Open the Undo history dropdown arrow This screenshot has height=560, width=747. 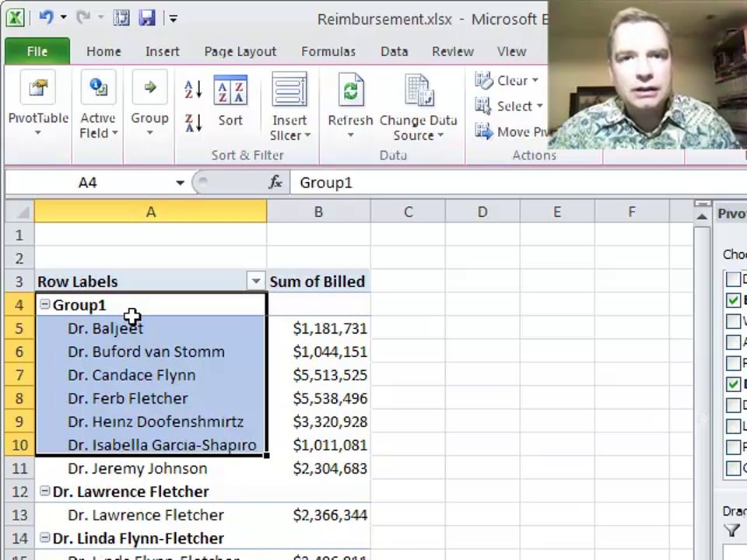point(63,18)
